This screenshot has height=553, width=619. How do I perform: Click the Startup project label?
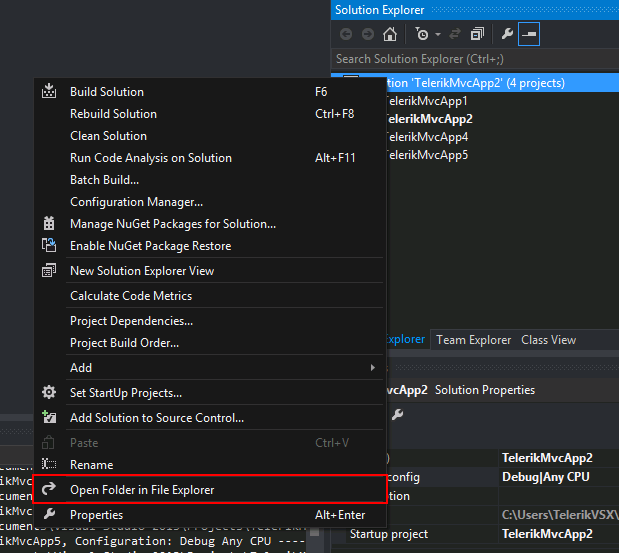(x=388, y=534)
